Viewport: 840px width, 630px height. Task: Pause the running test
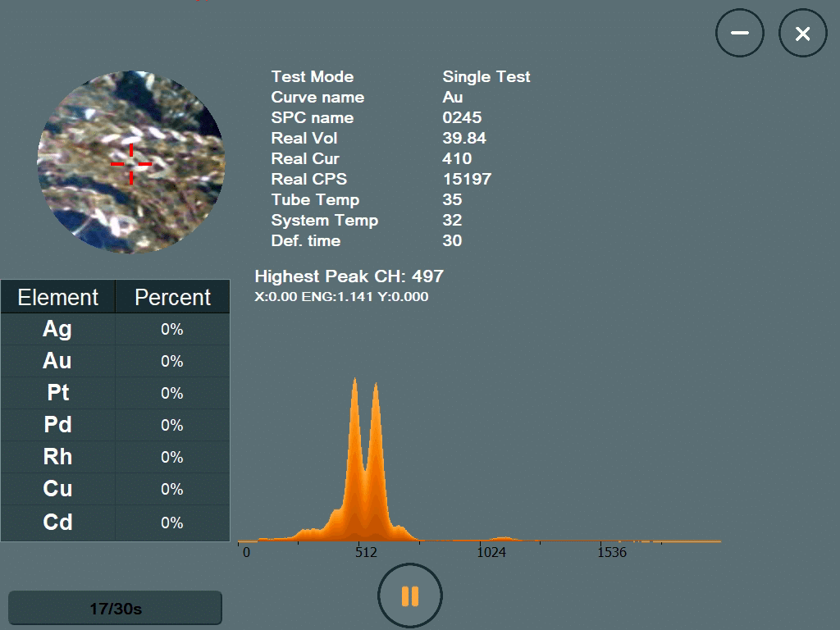coord(410,596)
